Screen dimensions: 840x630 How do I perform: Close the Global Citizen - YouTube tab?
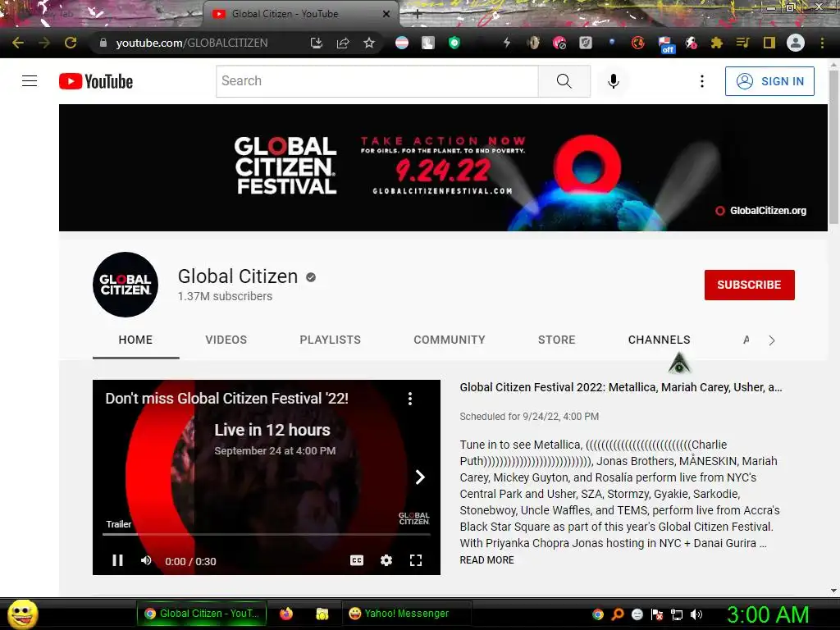386,15
